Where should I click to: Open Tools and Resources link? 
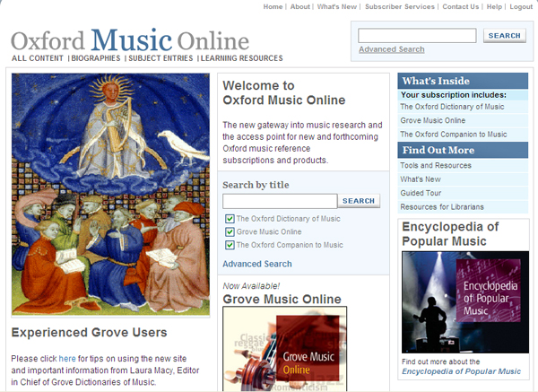click(x=436, y=165)
